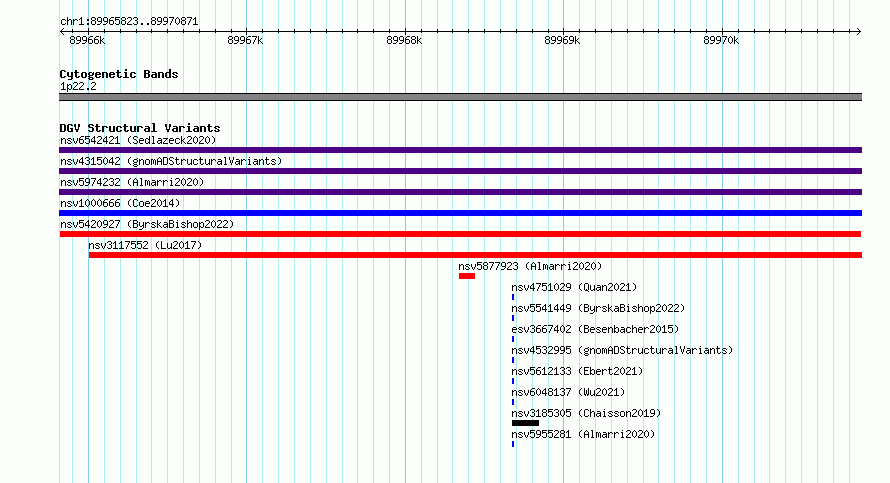Click the DGV Structural Variants track title
Image resolution: width=890 pixels, height=483 pixels.
140,128
